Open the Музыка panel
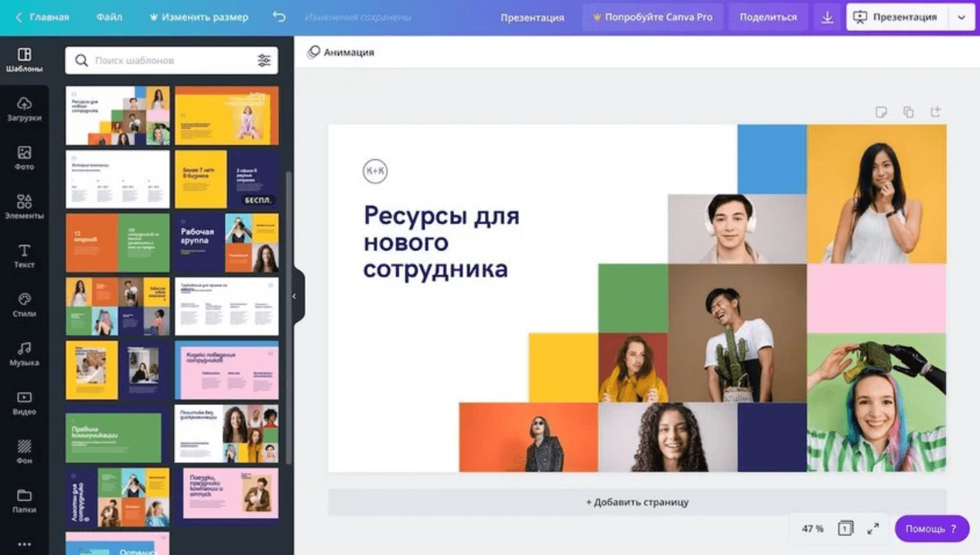The height and width of the screenshot is (555, 980). click(x=24, y=354)
